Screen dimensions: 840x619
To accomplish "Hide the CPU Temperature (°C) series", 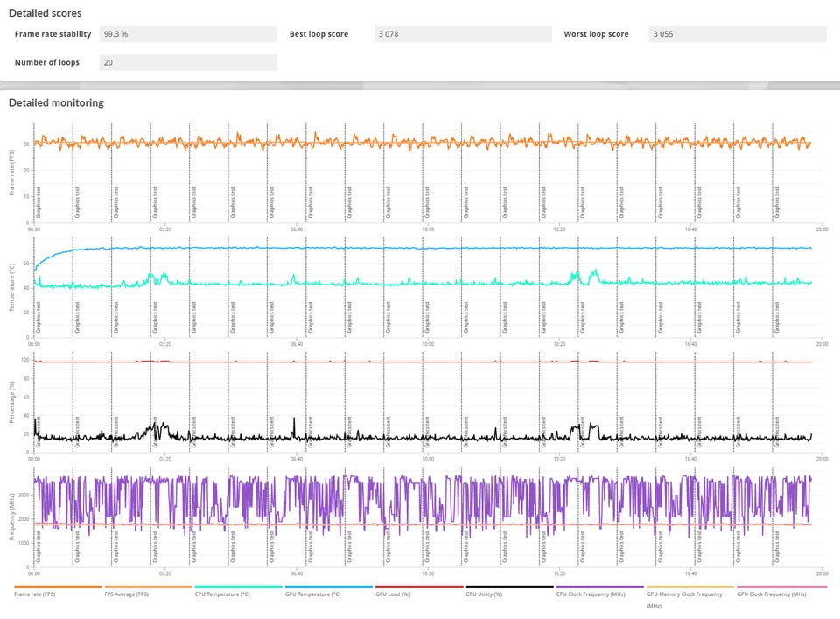I will 238,587.
